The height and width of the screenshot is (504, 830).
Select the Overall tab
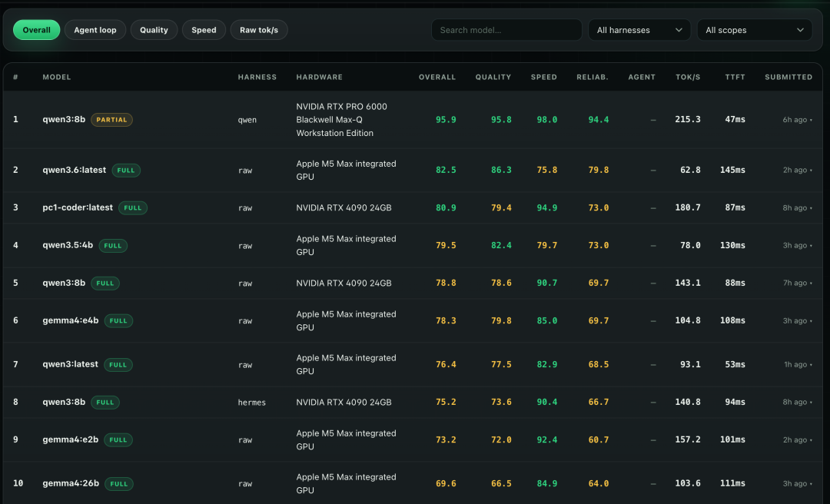coord(37,30)
